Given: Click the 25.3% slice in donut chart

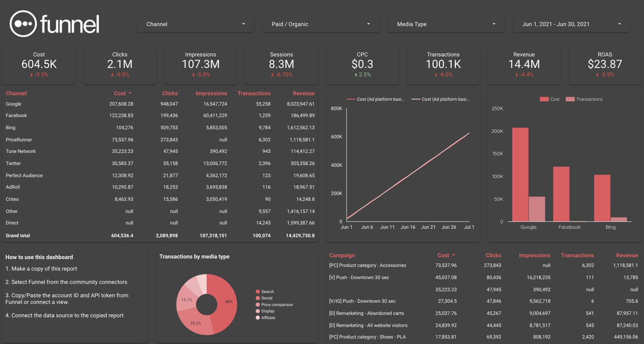Looking at the screenshot, I should point(195,323).
